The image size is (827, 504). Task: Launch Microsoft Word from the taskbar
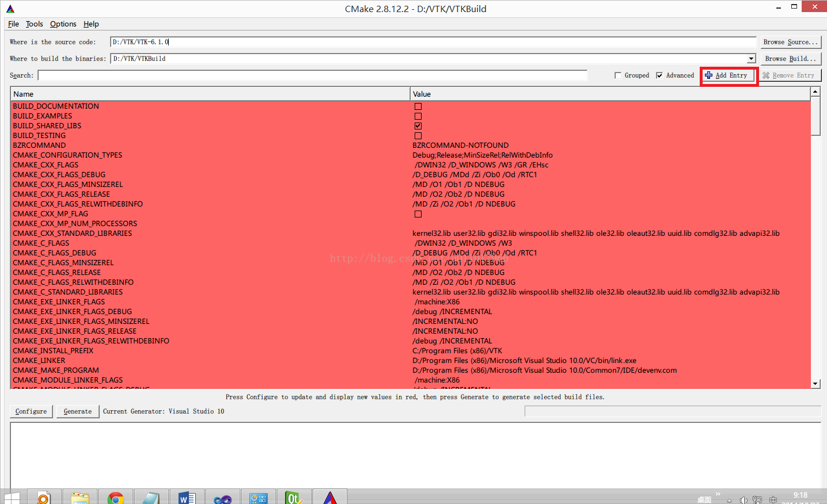click(x=187, y=497)
